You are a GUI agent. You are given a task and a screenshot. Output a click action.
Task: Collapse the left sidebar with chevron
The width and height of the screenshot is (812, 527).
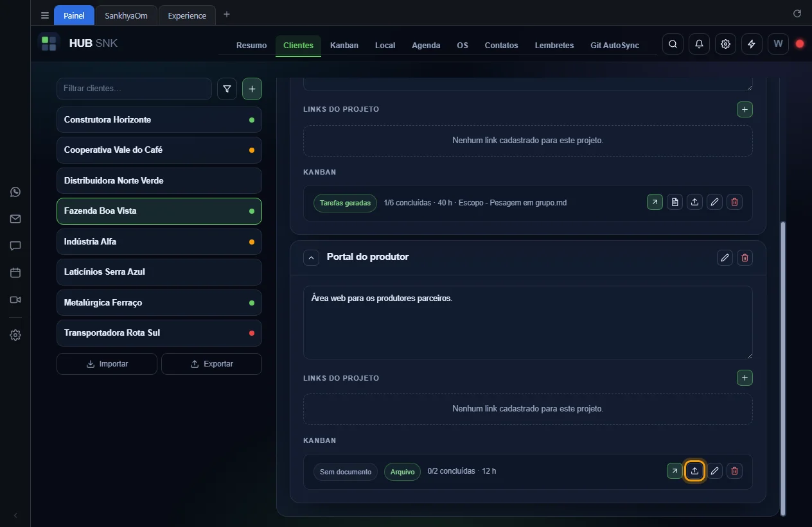pyautogui.click(x=15, y=515)
